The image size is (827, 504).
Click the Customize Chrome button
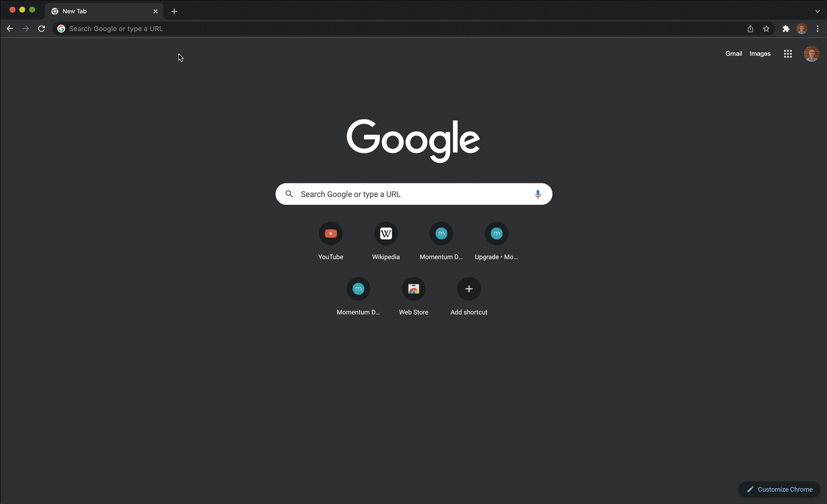pyautogui.click(x=779, y=489)
